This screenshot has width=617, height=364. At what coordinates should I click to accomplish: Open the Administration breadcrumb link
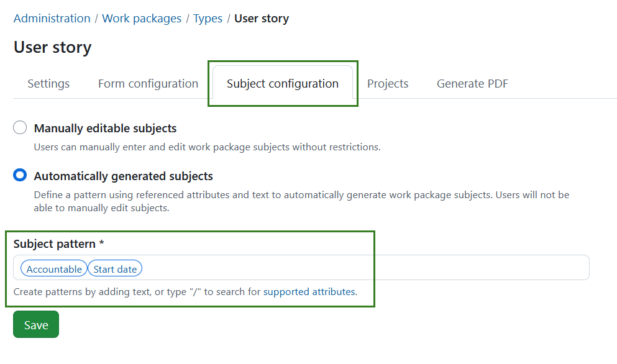click(x=52, y=18)
